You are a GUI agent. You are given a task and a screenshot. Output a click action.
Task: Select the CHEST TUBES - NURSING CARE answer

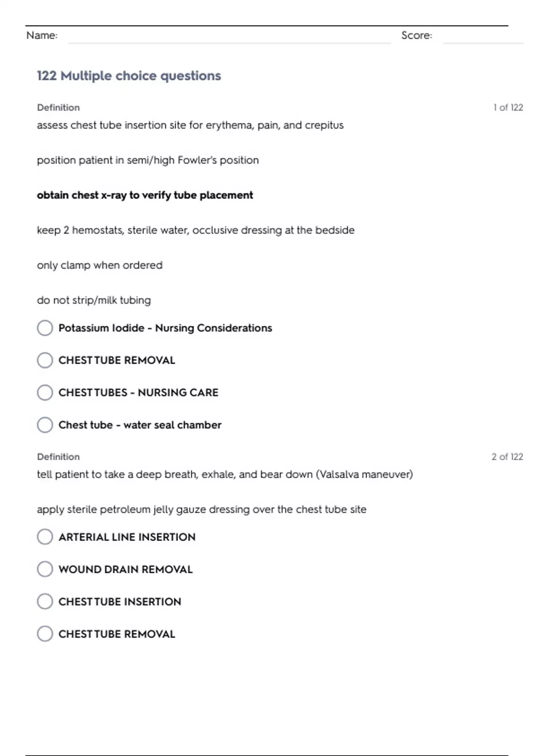(45, 393)
